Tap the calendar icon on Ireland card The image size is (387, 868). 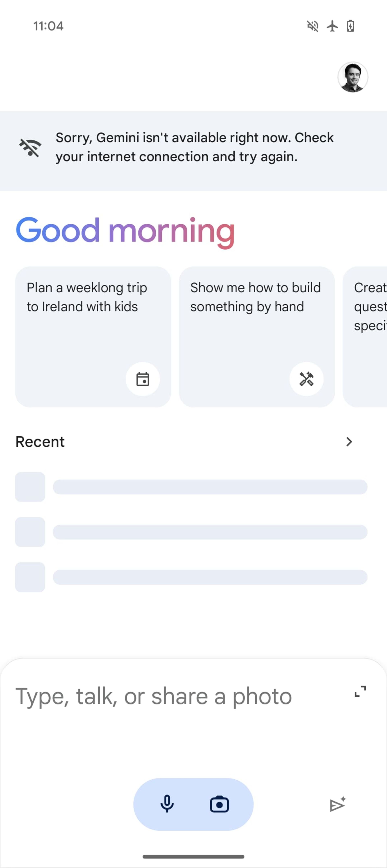click(143, 379)
